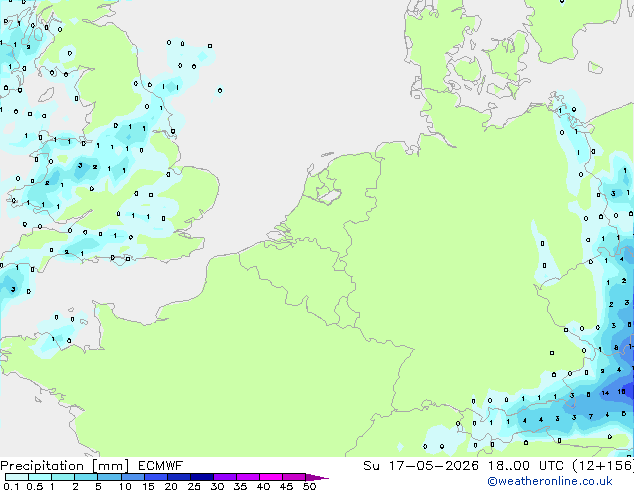Click the '10' legend scale label

coord(125,486)
